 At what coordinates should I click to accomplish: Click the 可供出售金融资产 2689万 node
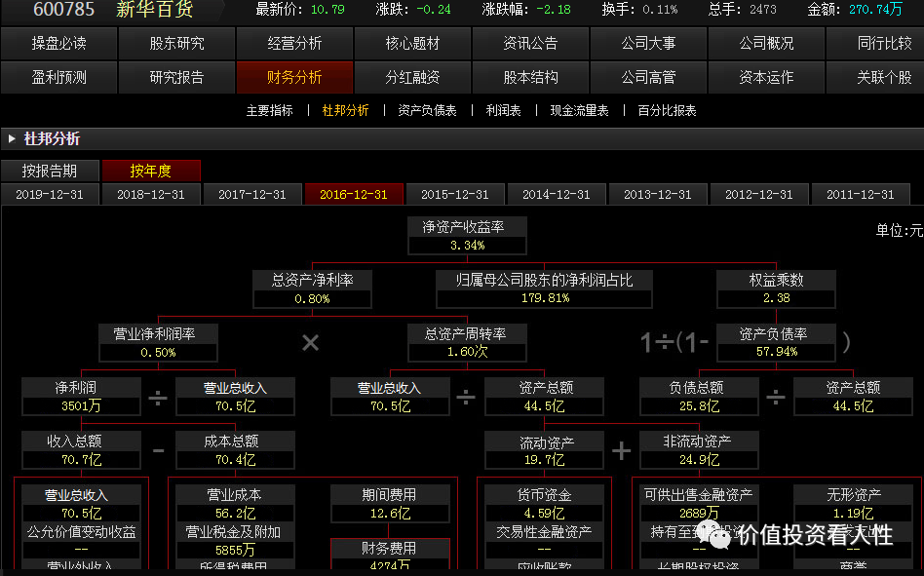tap(699, 504)
